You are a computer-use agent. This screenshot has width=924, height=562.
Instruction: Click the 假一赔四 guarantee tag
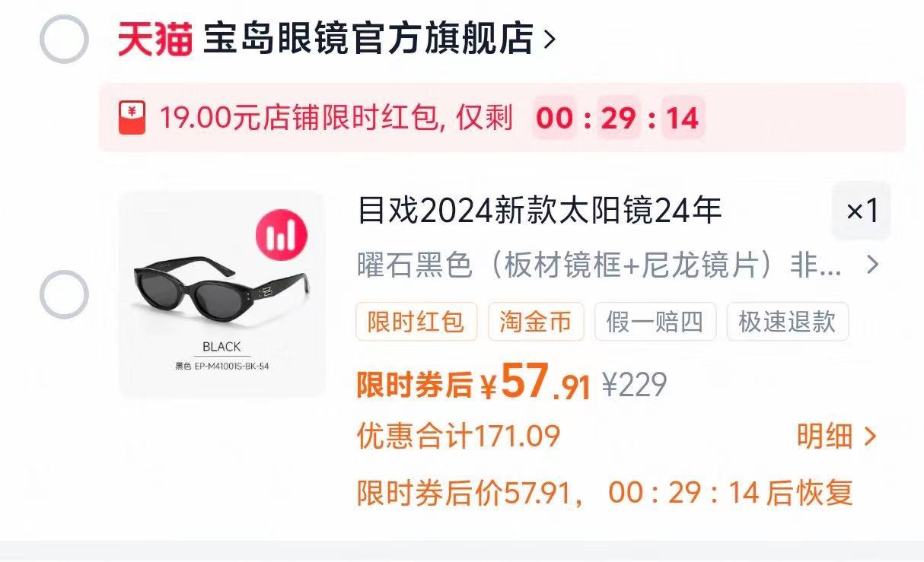click(655, 322)
